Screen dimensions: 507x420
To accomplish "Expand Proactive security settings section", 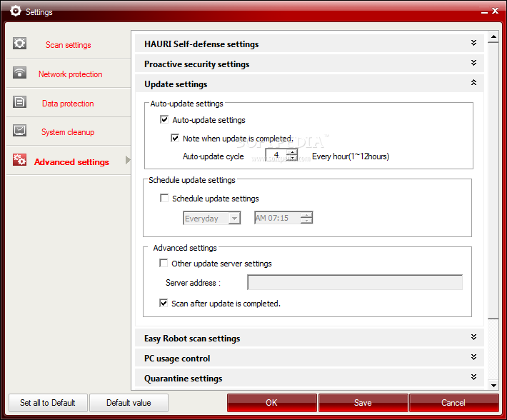I will pos(309,64).
